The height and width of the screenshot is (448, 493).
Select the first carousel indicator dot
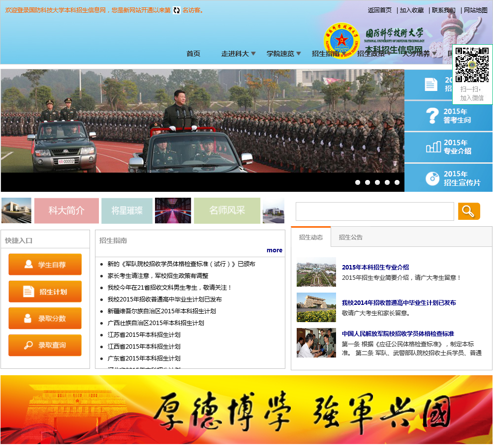pyautogui.click(x=358, y=182)
